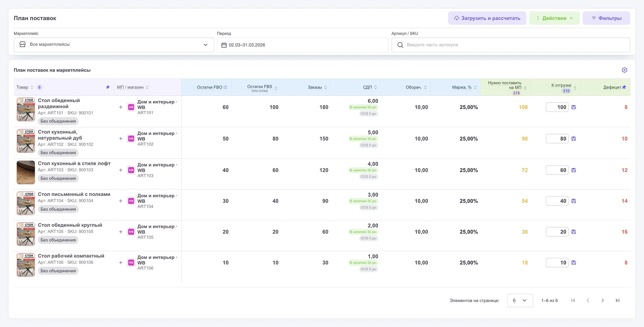The image size is (644, 327).
Task: Click plus icon for ART106 row
Action: [121, 263]
